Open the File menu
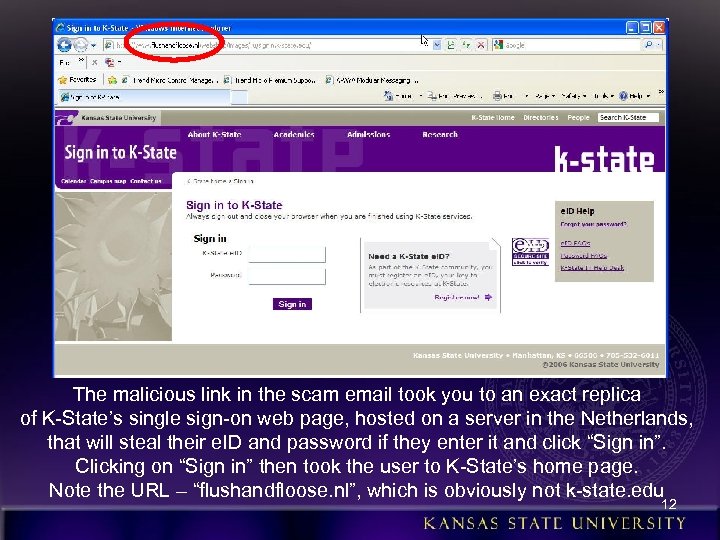Image resolution: width=720 pixels, height=540 pixels. 65,62
